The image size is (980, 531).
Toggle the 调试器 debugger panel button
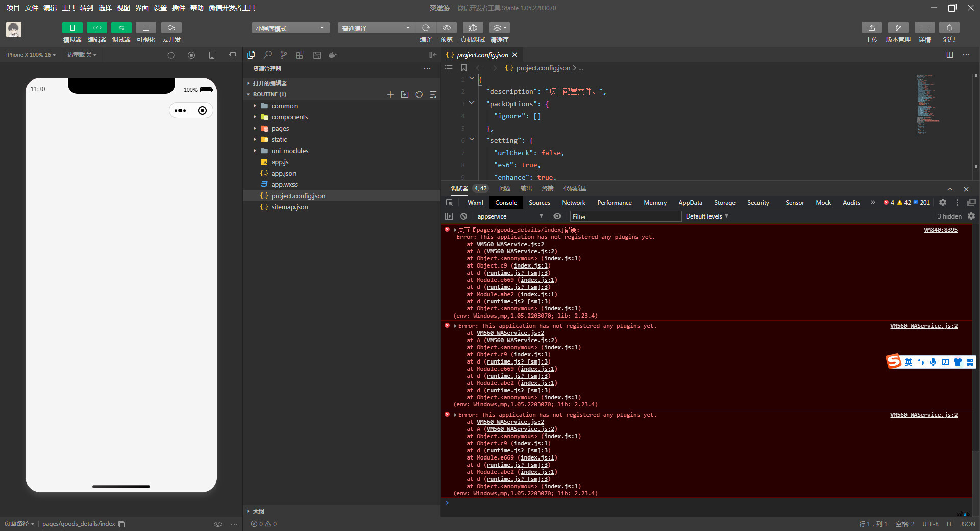pyautogui.click(x=121, y=28)
